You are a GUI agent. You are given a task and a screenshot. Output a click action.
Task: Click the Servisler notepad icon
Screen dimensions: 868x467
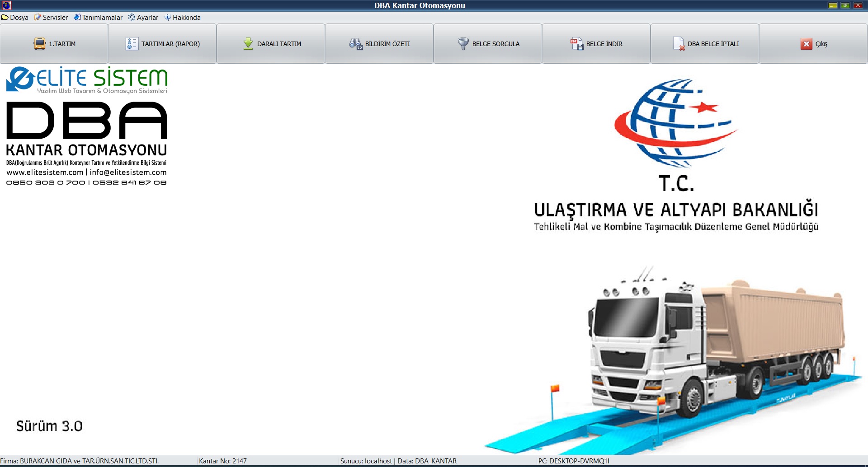51,18
